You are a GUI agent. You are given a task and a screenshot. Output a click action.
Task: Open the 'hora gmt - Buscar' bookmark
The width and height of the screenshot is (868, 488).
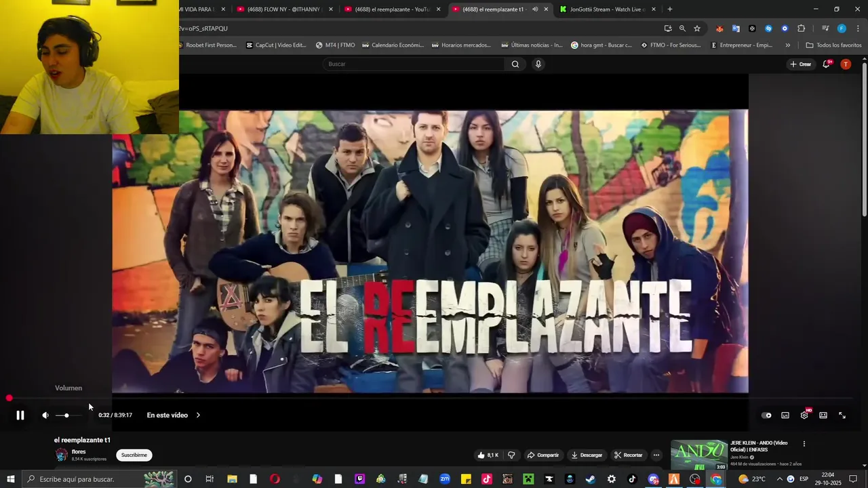[x=601, y=45]
